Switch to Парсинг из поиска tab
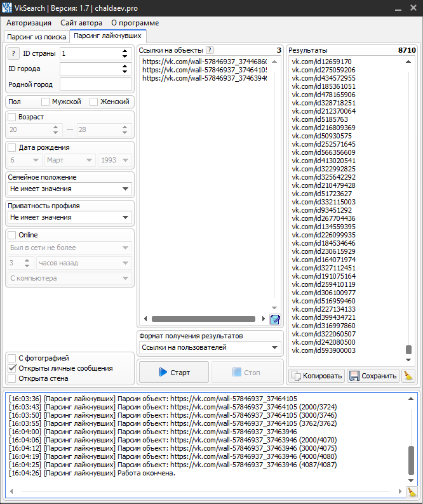The width and height of the screenshot is (423, 504). coord(37,37)
